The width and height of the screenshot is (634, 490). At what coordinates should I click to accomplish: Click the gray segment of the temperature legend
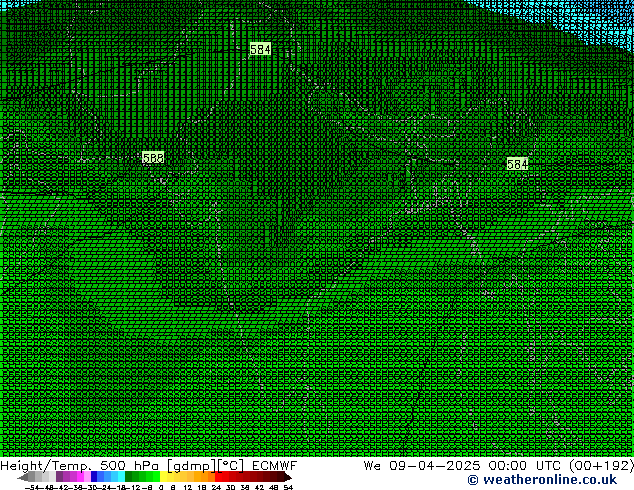click(x=42, y=477)
